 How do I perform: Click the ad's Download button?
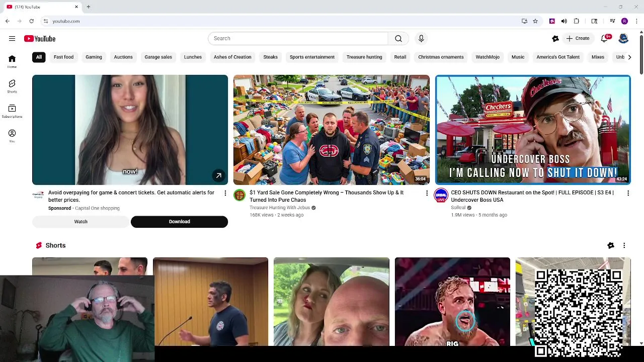pos(179,222)
